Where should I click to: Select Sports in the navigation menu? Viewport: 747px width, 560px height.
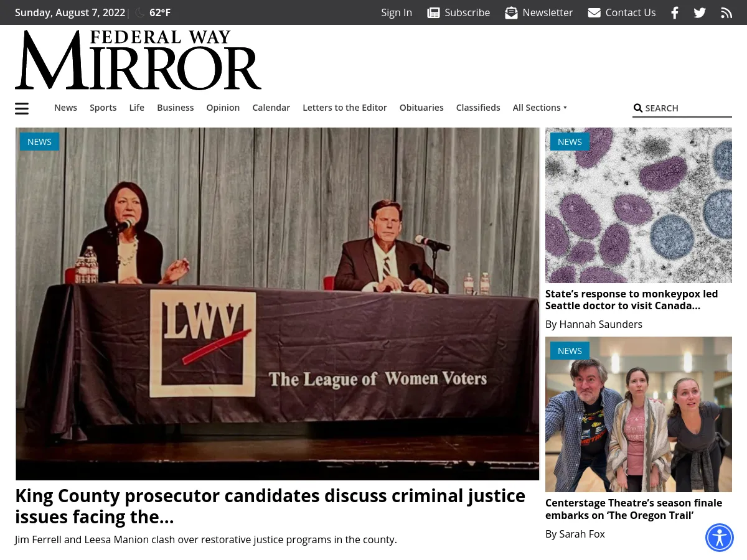click(x=103, y=108)
